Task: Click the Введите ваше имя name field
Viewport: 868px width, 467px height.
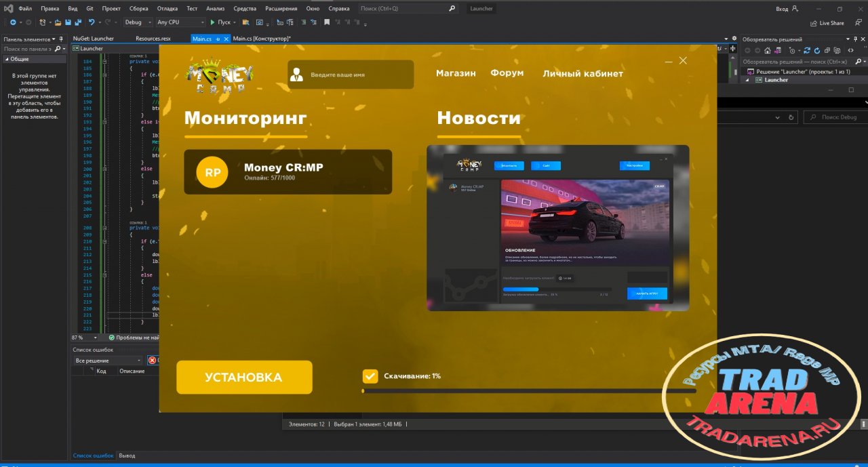Action: pos(351,75)
